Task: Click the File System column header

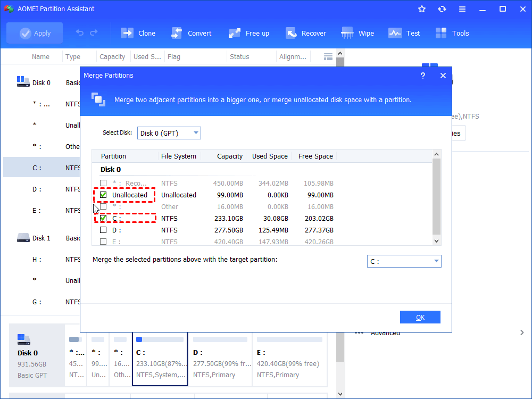Action: coord(179,156)
